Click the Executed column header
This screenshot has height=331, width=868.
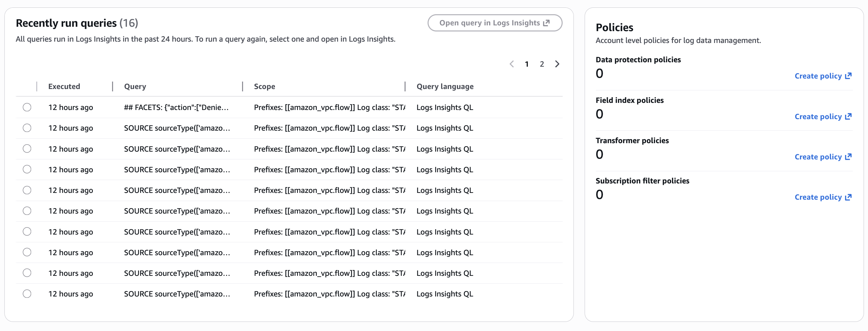(x=64, y=86)
